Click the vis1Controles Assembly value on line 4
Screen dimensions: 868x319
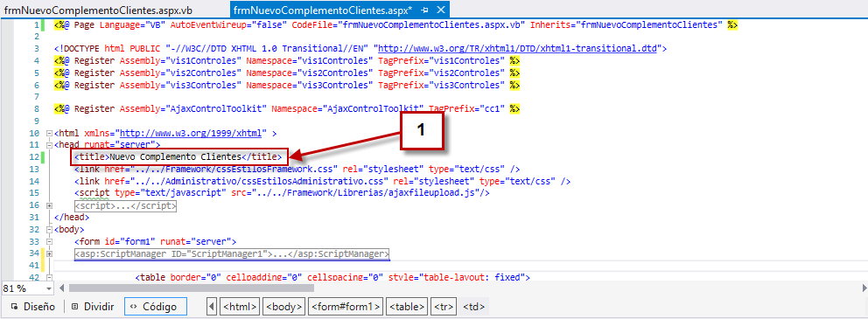205,61
